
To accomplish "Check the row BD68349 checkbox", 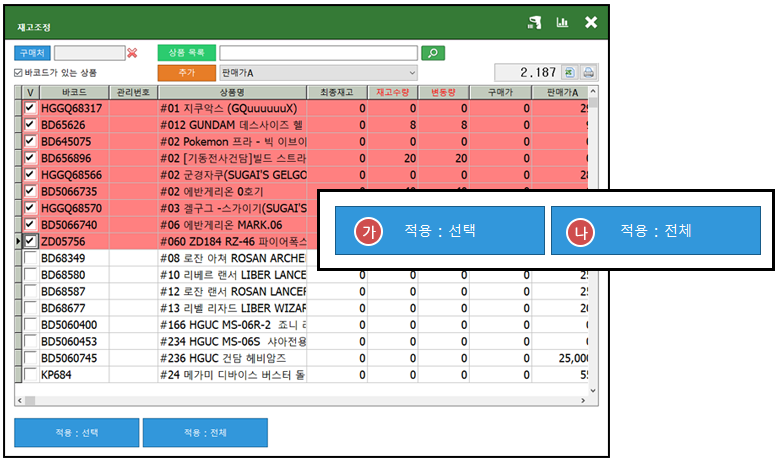I will (30, 258).
